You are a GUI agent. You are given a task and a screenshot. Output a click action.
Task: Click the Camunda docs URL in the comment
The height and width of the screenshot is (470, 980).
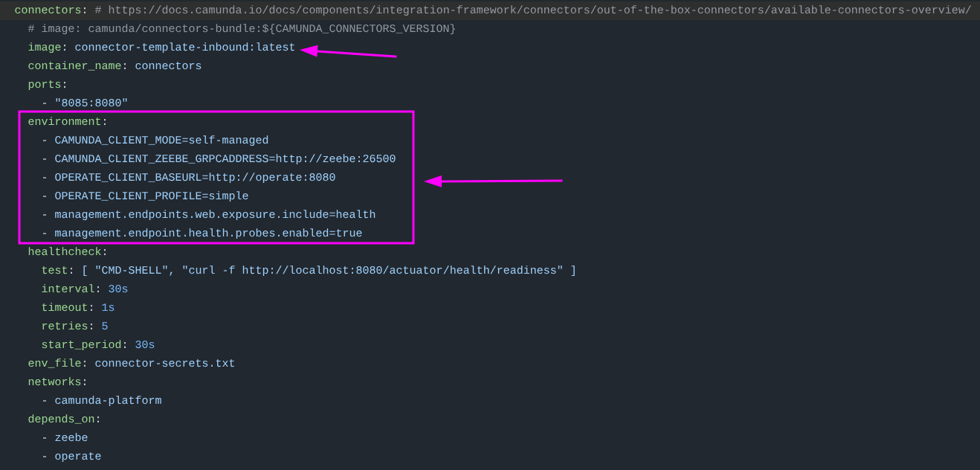(x=540, y=10)
